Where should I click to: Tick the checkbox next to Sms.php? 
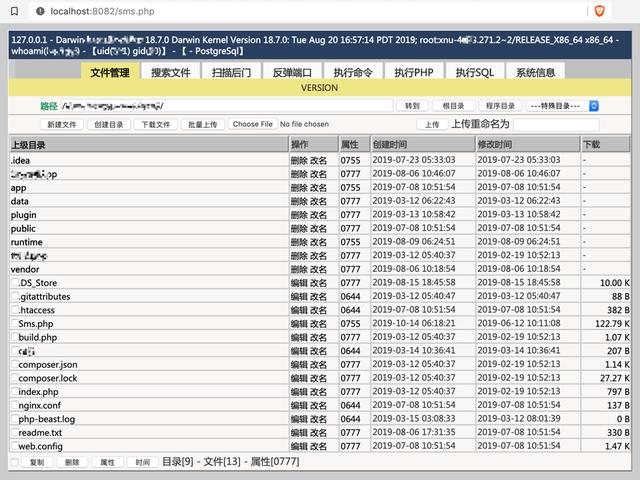point(14,324)
